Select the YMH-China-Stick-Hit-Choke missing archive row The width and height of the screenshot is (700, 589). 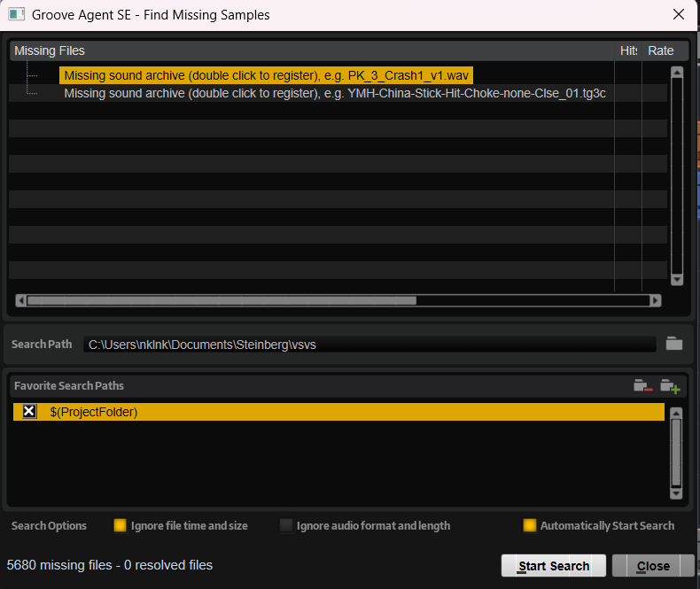click(x=335, y=93)
